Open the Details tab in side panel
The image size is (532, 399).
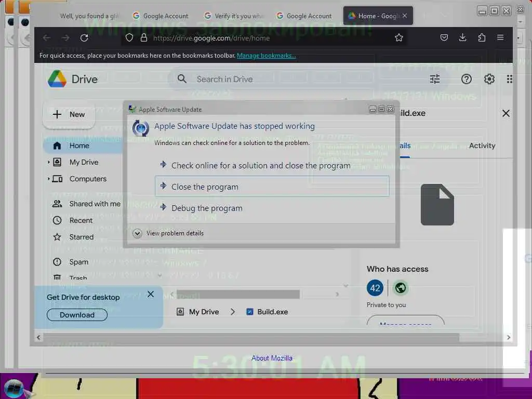click(404, 145)
